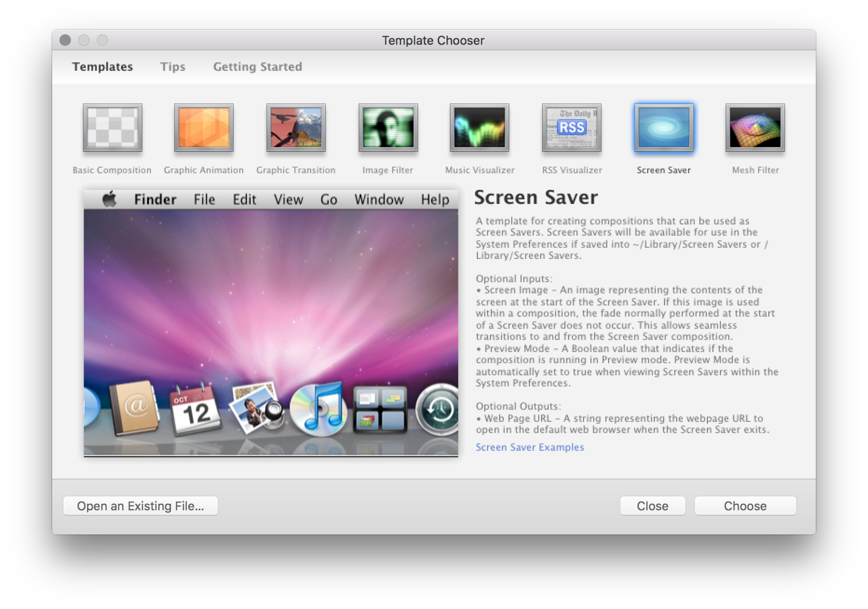Select the RSS Visualizer template icon

point(572,128)
